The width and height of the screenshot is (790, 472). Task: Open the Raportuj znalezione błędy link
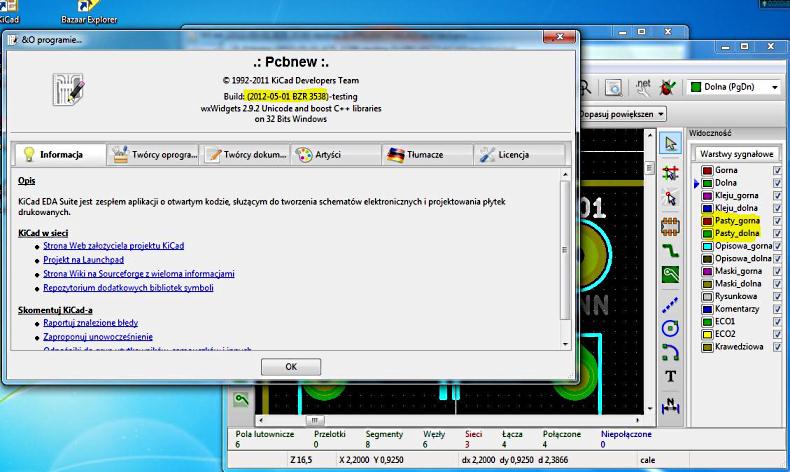point(90,322)
